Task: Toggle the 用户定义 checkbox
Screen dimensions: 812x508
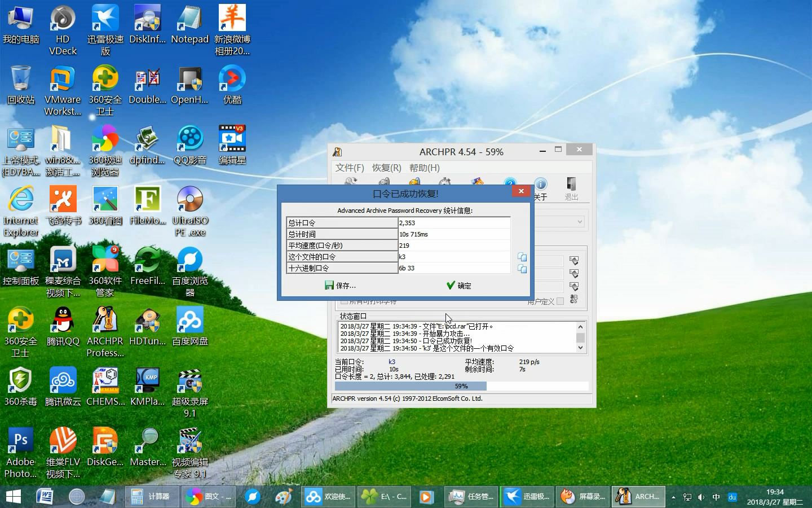Action: (x=560, y=301)
